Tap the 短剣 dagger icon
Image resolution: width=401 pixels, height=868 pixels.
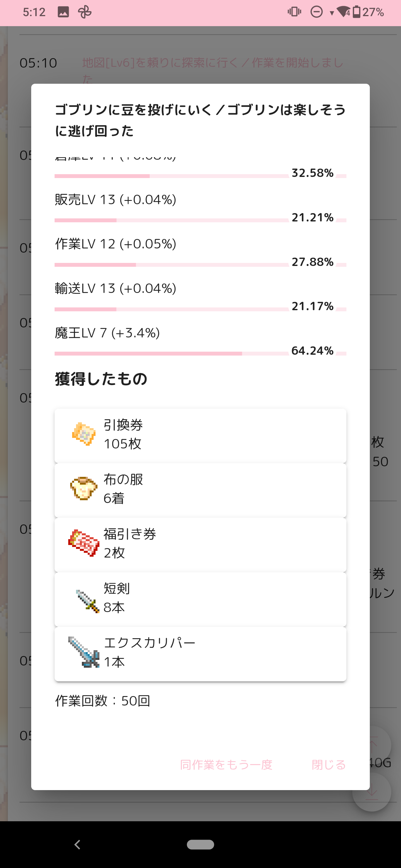pos(87,601)
